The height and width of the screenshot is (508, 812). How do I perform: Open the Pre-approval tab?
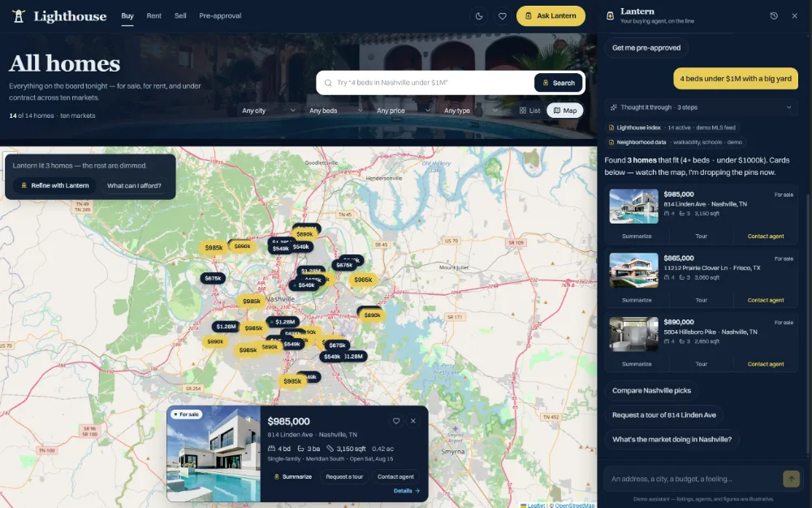pyautogui.click(x=220, y=16)
